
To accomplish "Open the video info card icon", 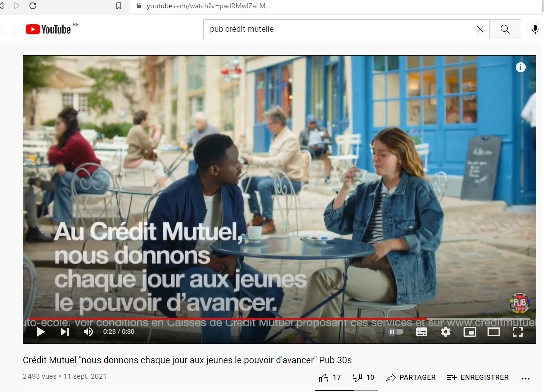I will pyautogui.click(x=521, y=67).
